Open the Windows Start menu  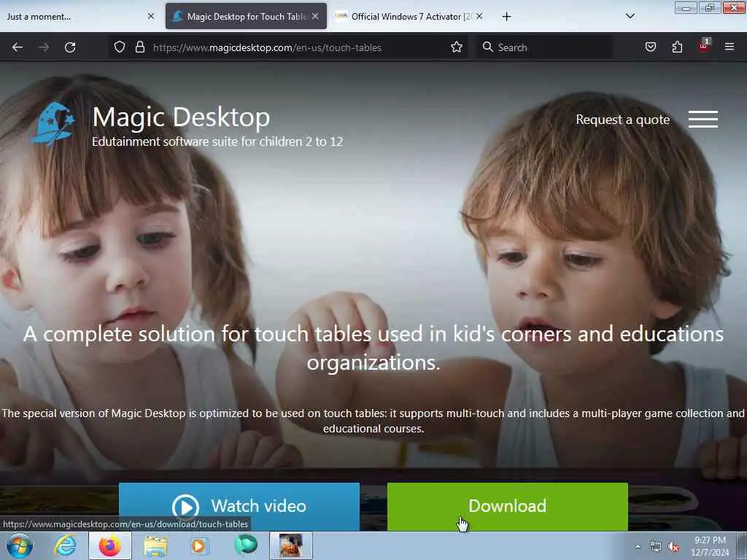pyautogui.click(x=20, y=545)
